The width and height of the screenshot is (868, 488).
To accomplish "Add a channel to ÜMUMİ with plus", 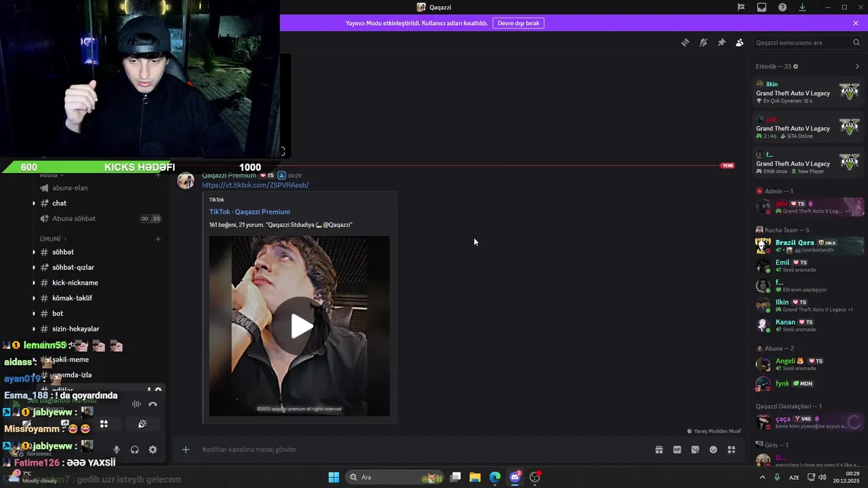I will 158,239.
